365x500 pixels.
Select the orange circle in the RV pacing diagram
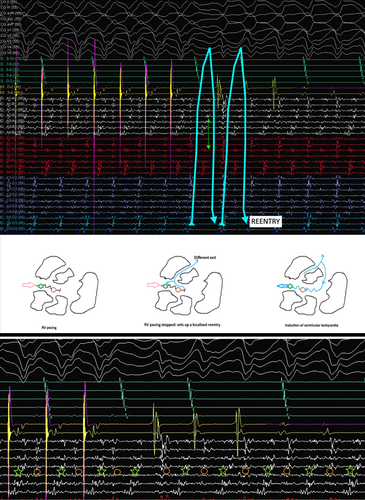point(53,290)
